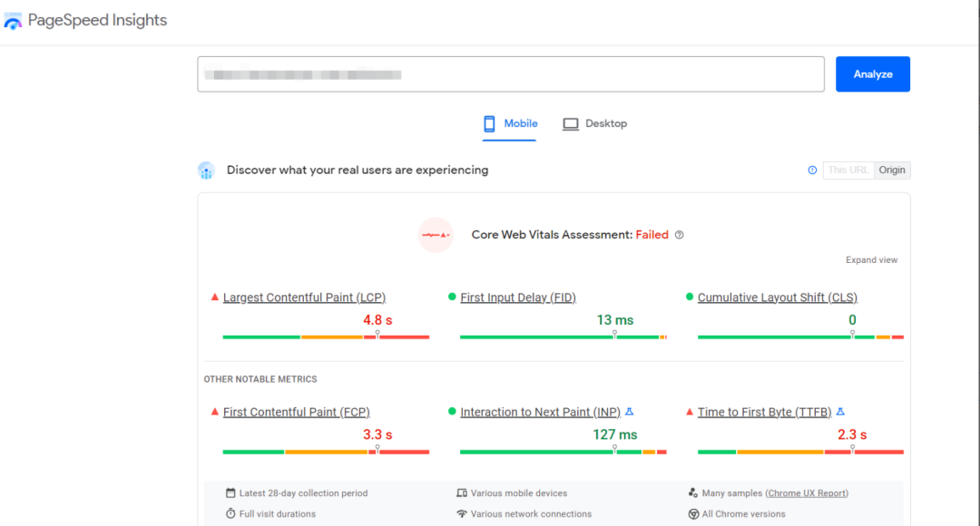Screen dimensions: 980x526
Task: Click the info icon next to This URL
Action: pos(812,170)
